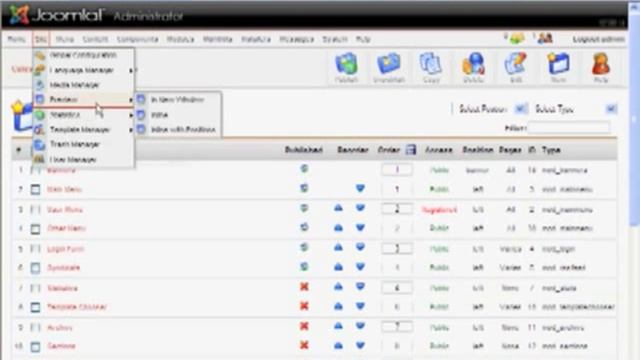Move Archive module up
This screenshot has height=360, width=640.
click(338, 326)
